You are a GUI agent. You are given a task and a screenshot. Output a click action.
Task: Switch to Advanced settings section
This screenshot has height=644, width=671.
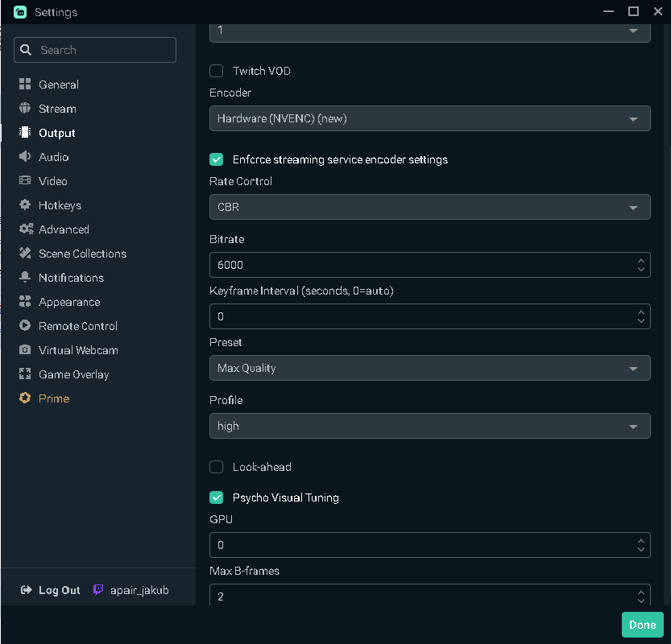[64, 229]
